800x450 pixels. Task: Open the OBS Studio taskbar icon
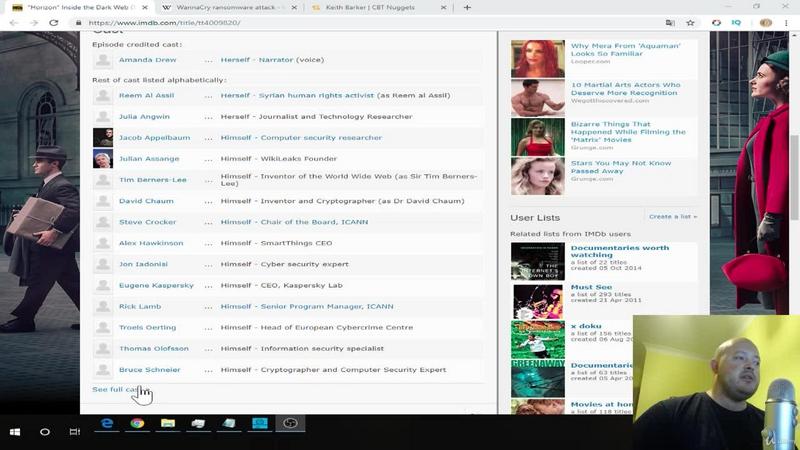click(x=290, y=423)
